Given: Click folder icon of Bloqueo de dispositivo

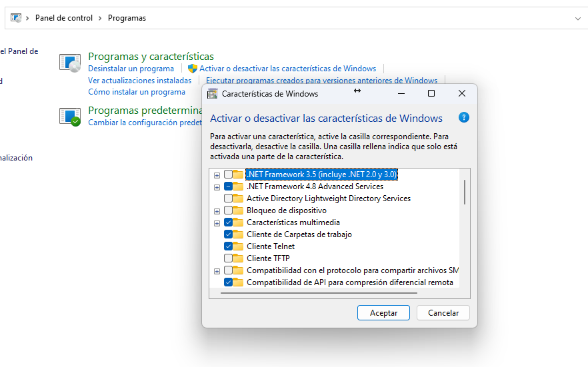Looking at the screenshot, I should (238, 210).
